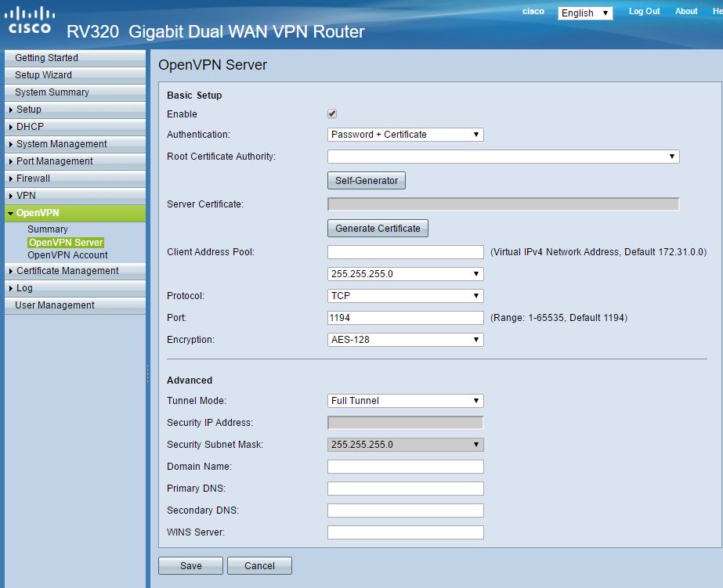Expand the Port Management section

(x=75, y=161)
